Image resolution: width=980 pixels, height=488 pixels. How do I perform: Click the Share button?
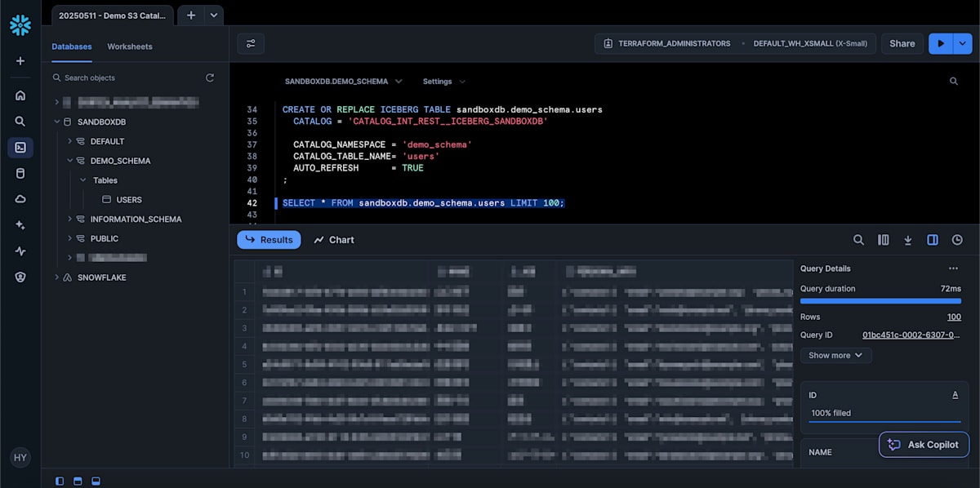[902, 43]
